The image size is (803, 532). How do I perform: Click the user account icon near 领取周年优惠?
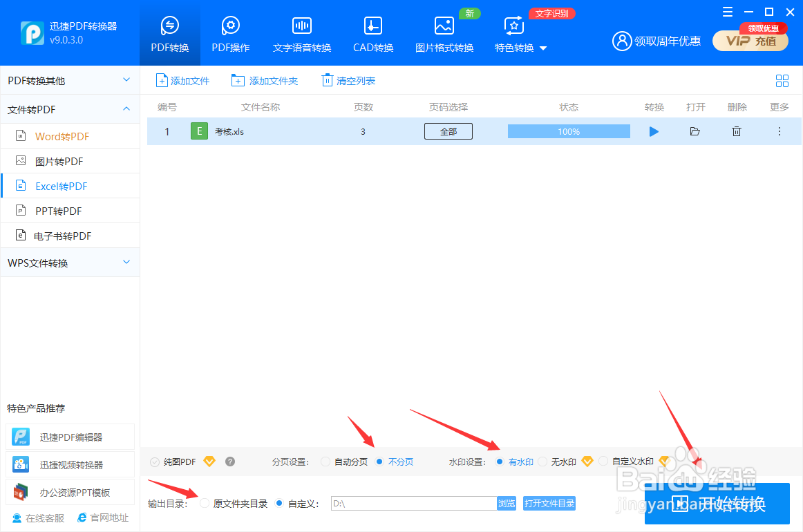point(621,41)
